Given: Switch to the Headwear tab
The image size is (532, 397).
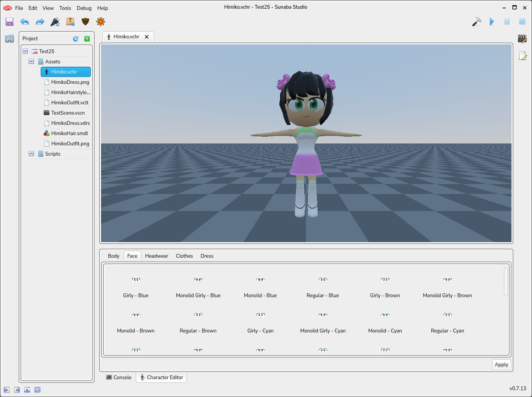Looking at the screenshot, I should pos(157,256).
